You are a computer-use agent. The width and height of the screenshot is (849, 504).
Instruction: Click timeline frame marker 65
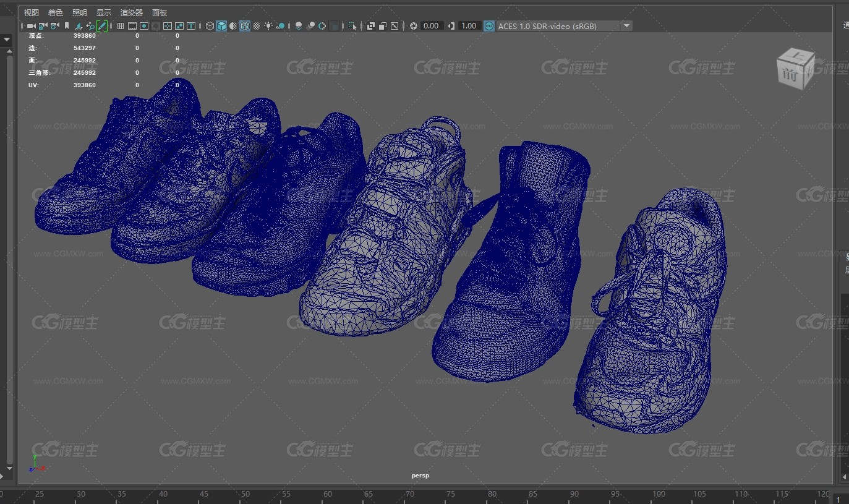click(x=369, y=494)
